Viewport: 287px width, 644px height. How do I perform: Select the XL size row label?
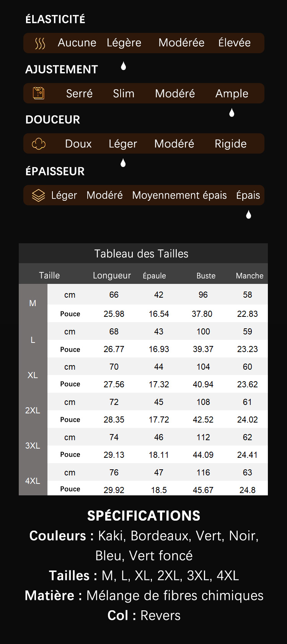click(33, 375)
